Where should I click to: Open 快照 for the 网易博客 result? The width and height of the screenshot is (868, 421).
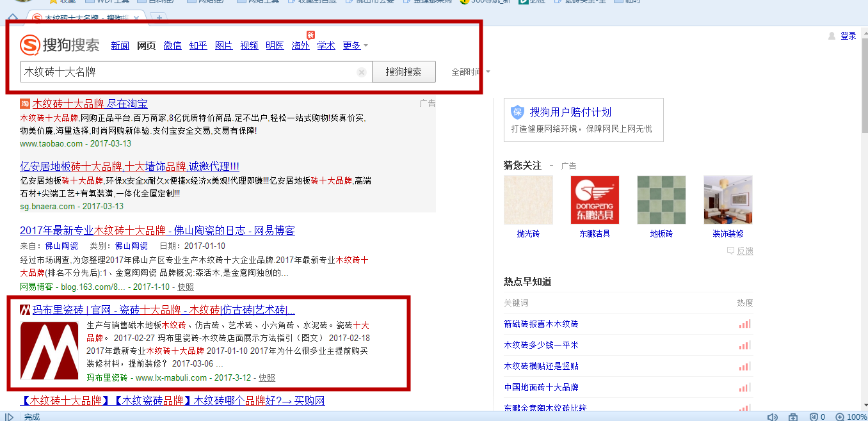pyautogui.click(x=186, y=287)
